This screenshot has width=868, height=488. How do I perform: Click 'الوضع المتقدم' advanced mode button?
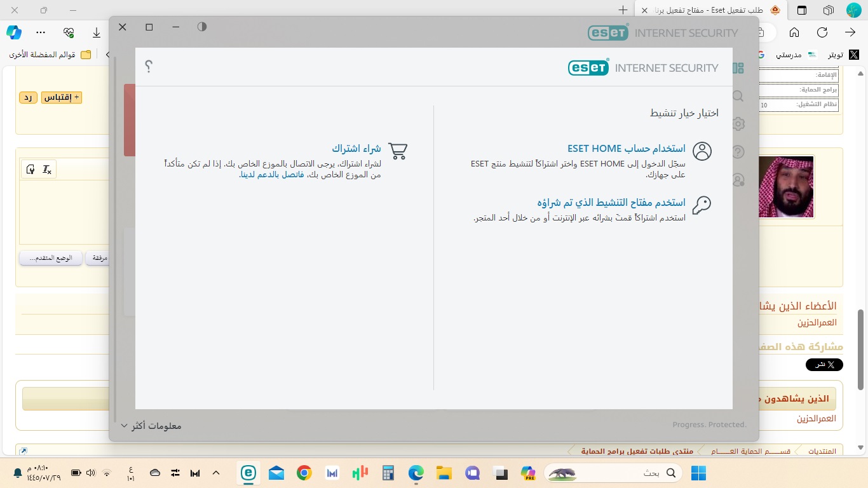tap(51, 258)
